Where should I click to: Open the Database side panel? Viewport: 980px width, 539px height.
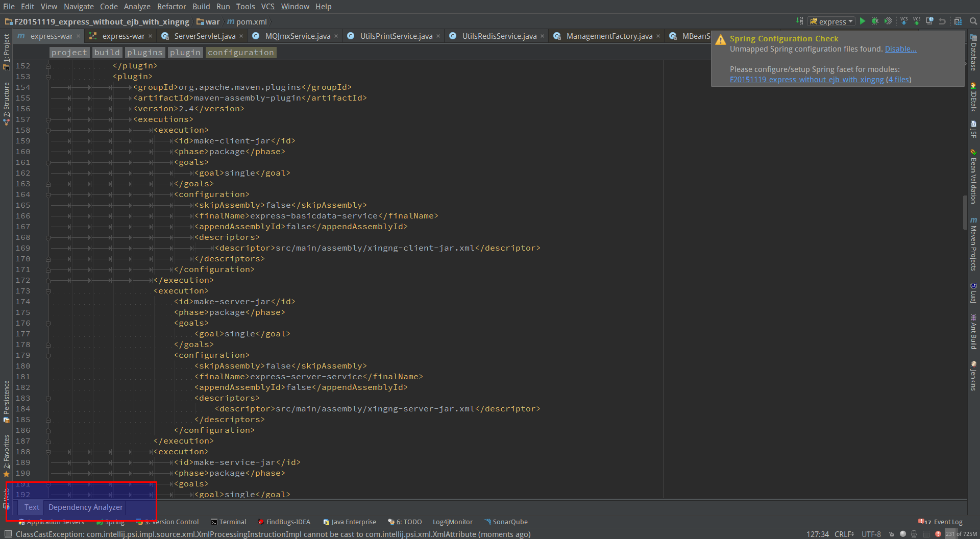tap(974, 53)
